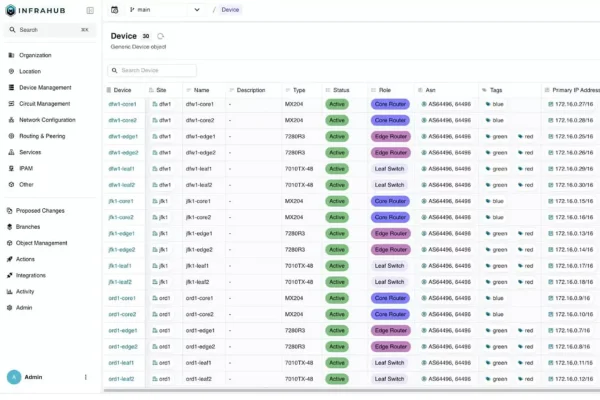Click the IP icon beside 172.16.0.27/16
The height and width of the screenshot is (400, 600).
pyautogui.click(x=551, y=104)
